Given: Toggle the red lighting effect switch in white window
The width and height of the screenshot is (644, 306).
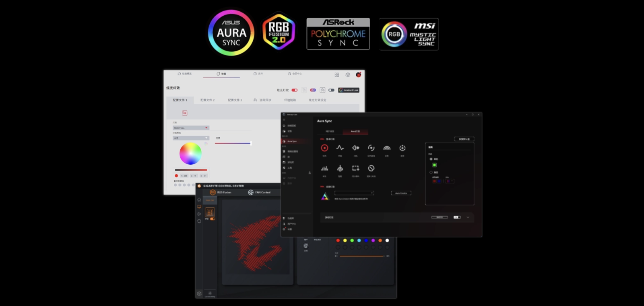Looking at the screenshot, I should 295,90.
